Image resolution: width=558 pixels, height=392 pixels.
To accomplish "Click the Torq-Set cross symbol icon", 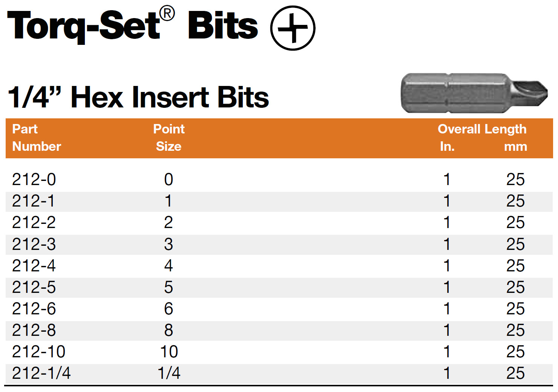I will 293,28.
